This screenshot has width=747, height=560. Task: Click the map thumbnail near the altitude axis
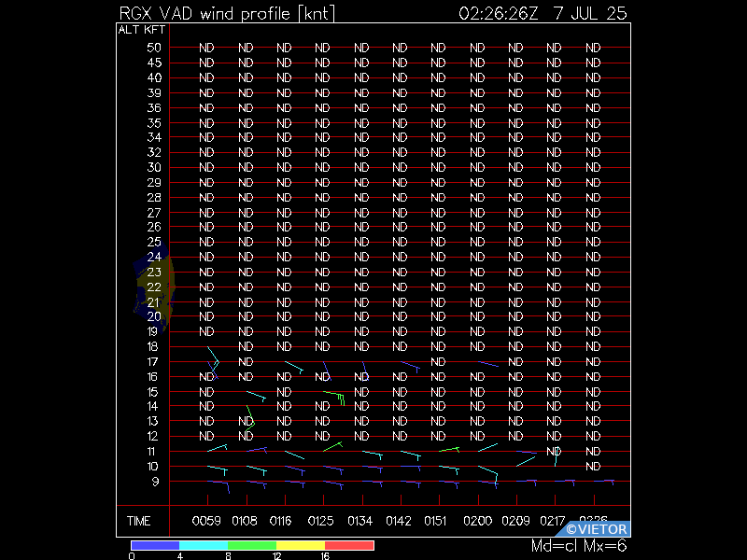point(154,287)
